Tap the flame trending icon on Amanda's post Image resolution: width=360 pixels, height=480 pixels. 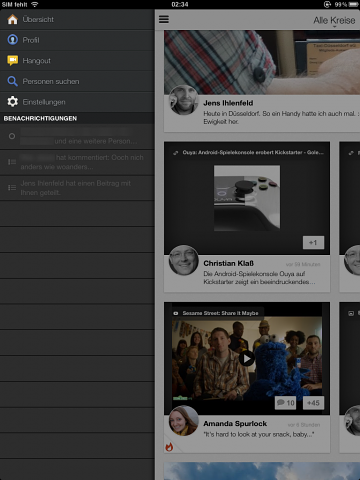pyautogui.click(x=169, y=447)
